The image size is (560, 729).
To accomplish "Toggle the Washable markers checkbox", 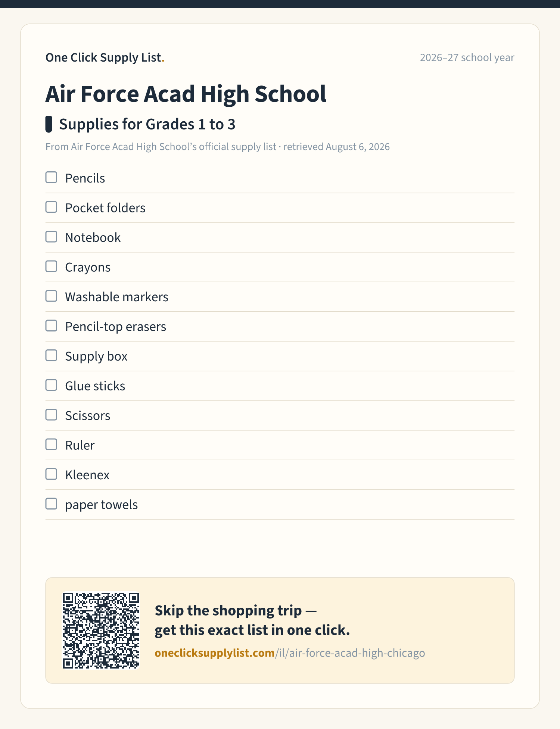I will pos(51,296).
